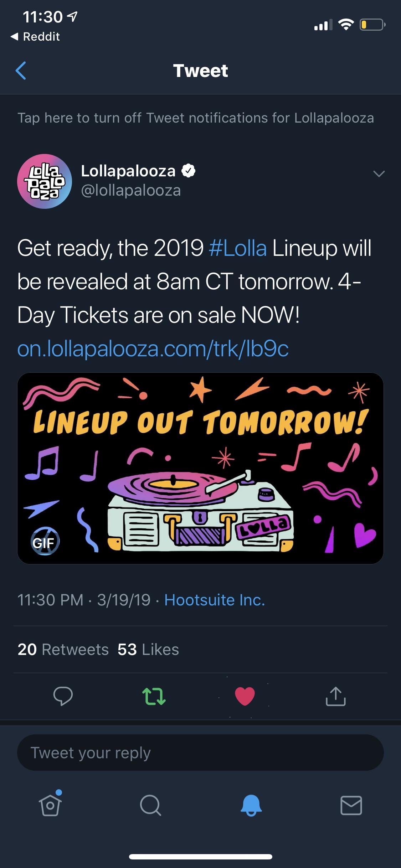
Task: Go back with the left chevron arrow
Action: click(x=21, y=71)
